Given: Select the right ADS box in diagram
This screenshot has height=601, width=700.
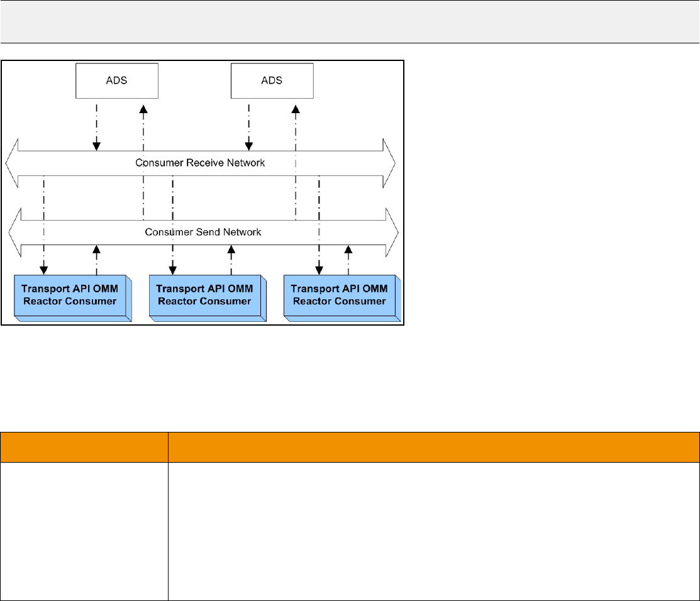Looking at the screenshot, I should pyautogui.click(x=272, y=80).
